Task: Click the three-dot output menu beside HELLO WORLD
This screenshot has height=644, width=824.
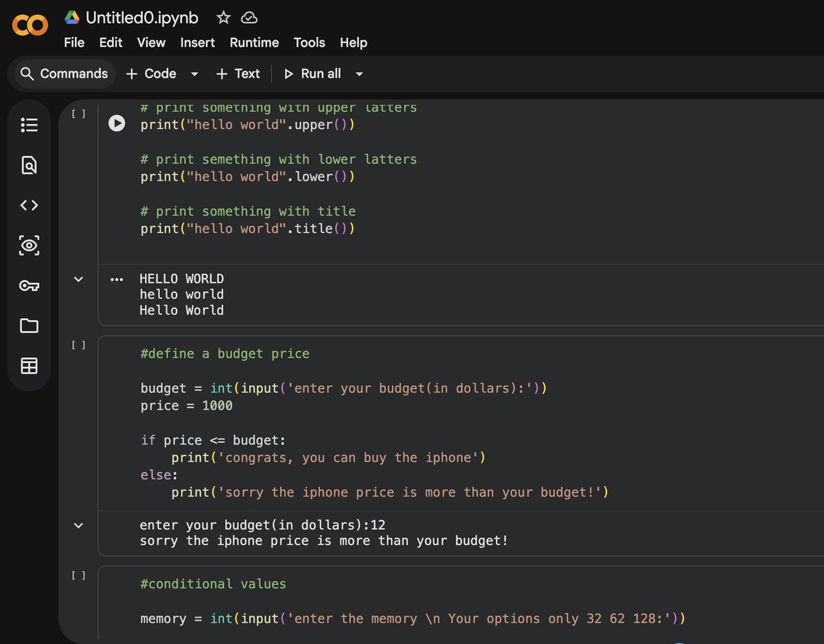Action: click(x=117, y=279)
